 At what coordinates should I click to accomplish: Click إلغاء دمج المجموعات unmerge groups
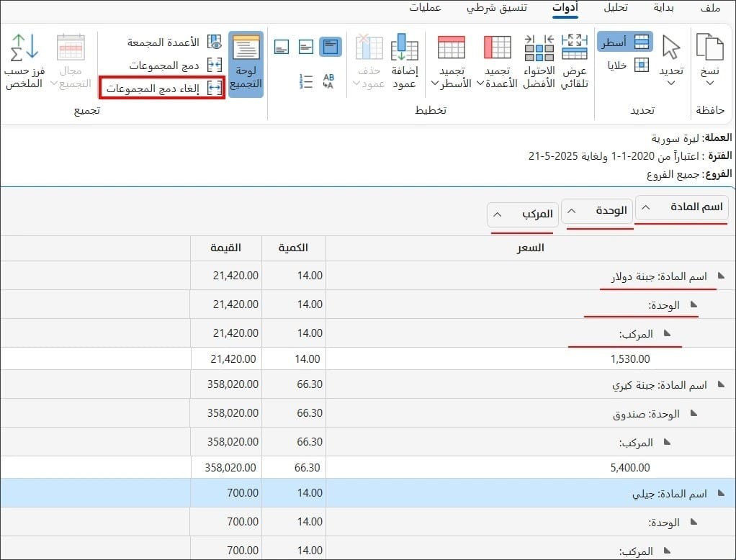pyautogui.click(x=163, y=88)
